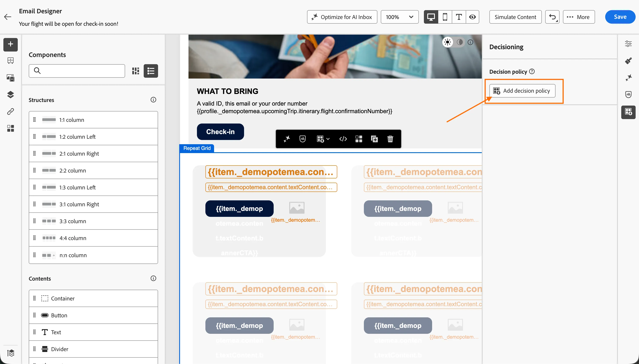Switch components to grid view

point(136,71)
